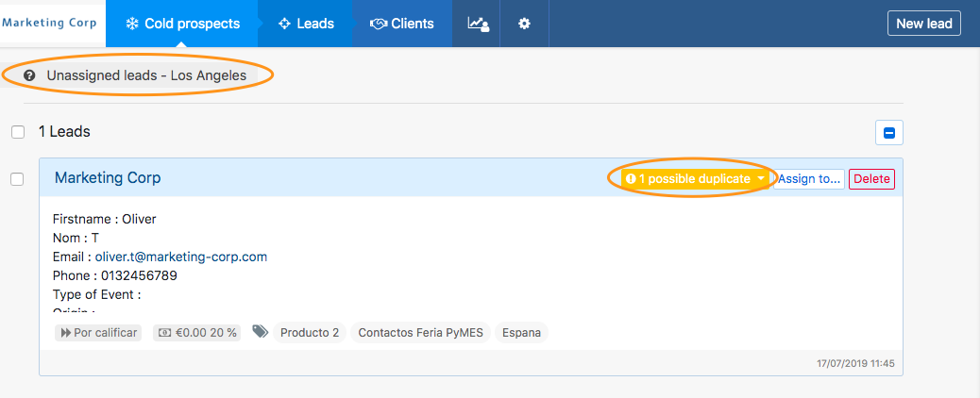
Task: Open the settings gear icon
Action: [x=524, y=24]
